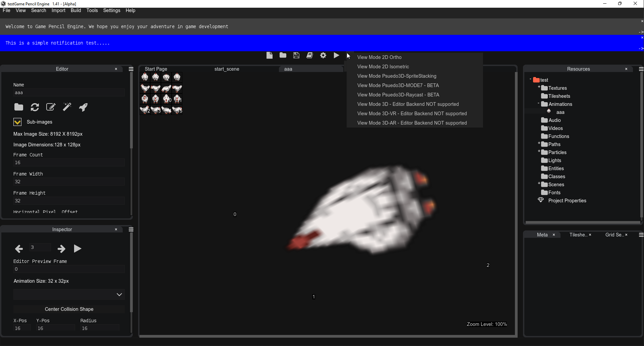Expand the Paths folder
Viewport: 644px width, 346px height.
click(x=539, y=143)
